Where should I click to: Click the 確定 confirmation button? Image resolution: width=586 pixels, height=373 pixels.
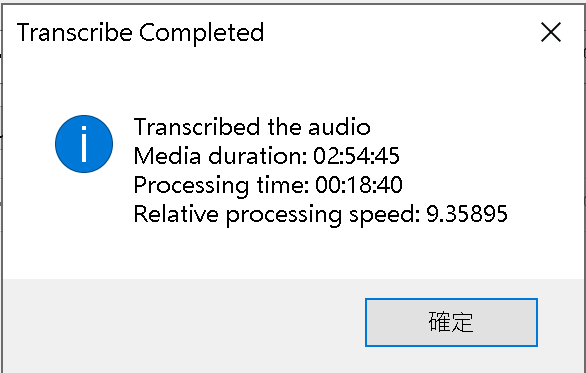coord(451,322)
